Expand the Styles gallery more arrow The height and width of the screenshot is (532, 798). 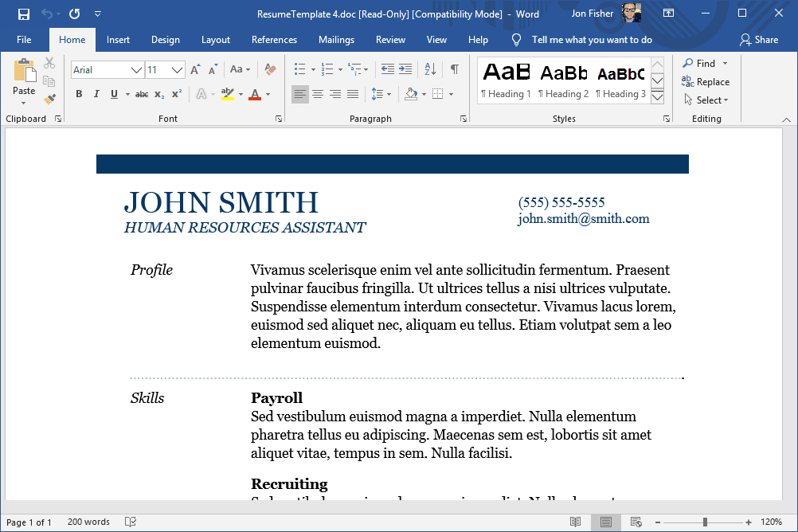(x=657, y=97)
